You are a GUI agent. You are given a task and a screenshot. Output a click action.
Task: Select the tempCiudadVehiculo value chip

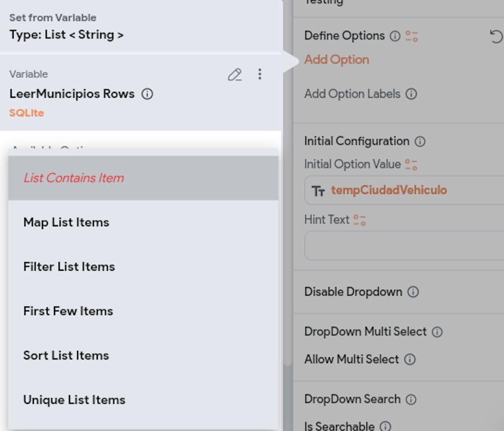[x=388, y=190]
